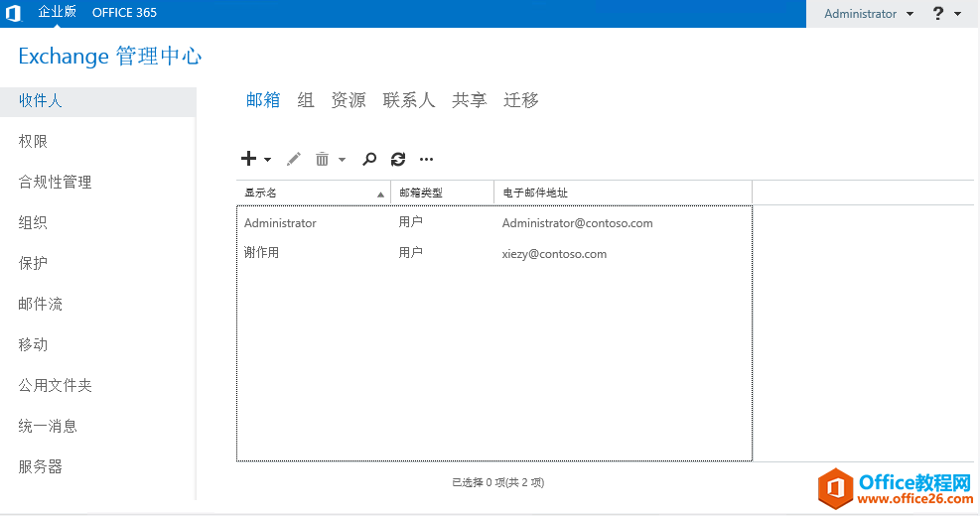The width and height of the screenshot is (980, 516).
Task: Click the plus icon to add mailbox
Action: [x=249, y=159]
